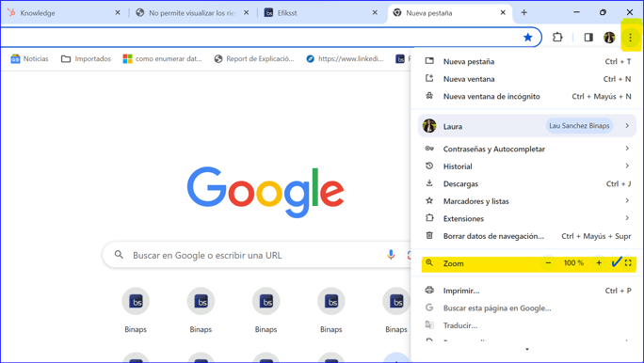Click the magnifier icon in Google search box

[x=119, y=255]
